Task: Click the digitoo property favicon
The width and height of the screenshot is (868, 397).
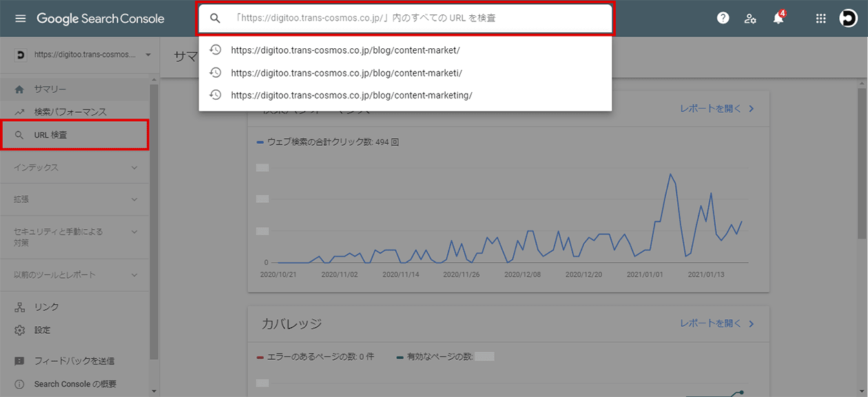Action: [20, 54]
